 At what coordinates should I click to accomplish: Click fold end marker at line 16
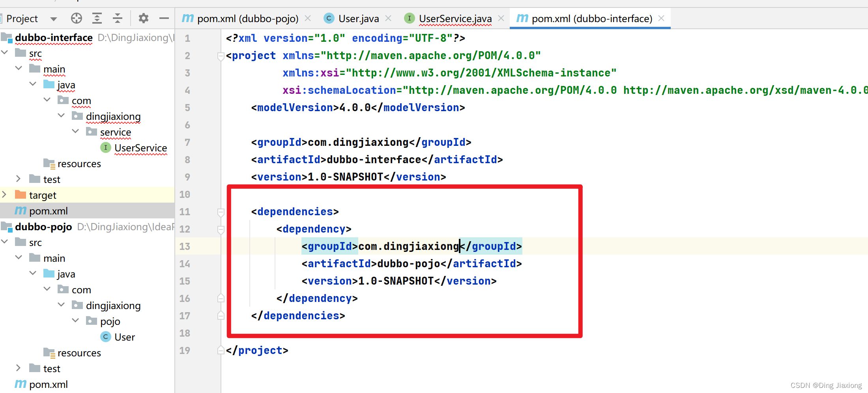click(221, 298)
